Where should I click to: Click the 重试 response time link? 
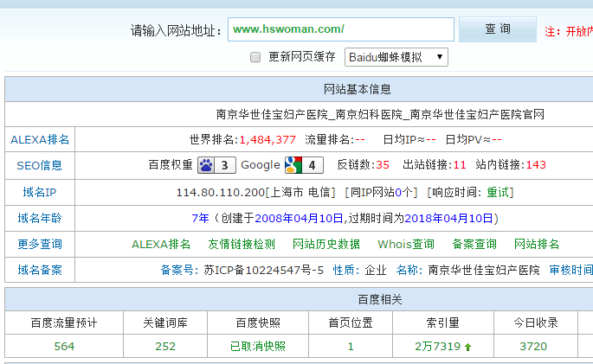(x=500, y=192)
